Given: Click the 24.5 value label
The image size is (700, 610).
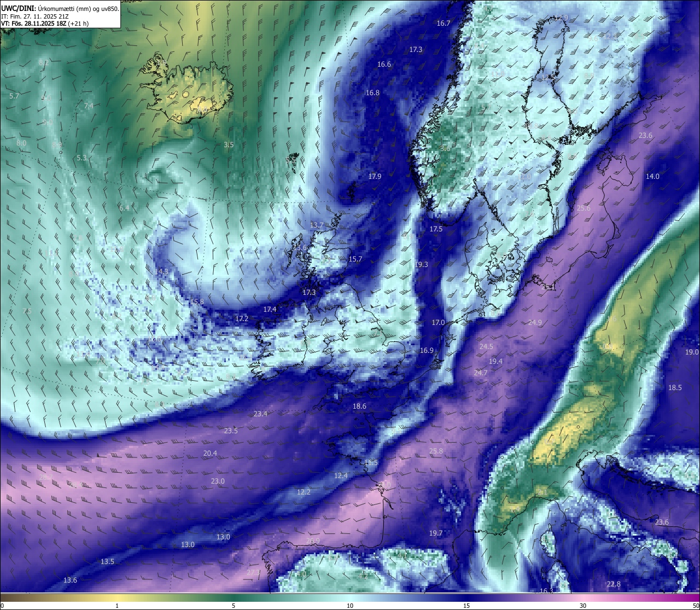Looking at the screenshot, I should coord(486,347).
